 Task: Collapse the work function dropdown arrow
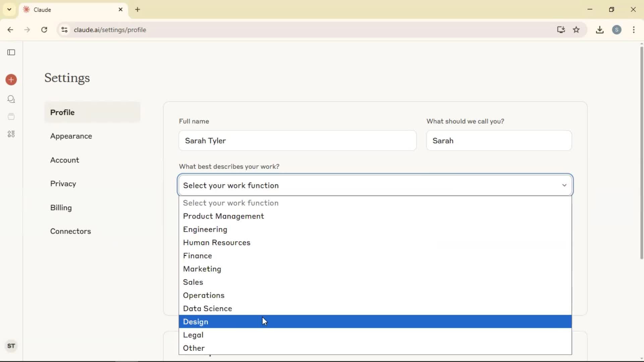[564, 185]
